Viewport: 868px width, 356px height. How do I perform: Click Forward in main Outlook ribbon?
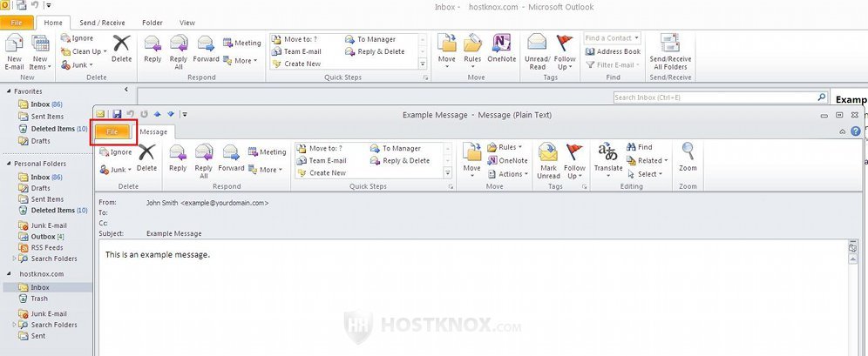(206, 49)
